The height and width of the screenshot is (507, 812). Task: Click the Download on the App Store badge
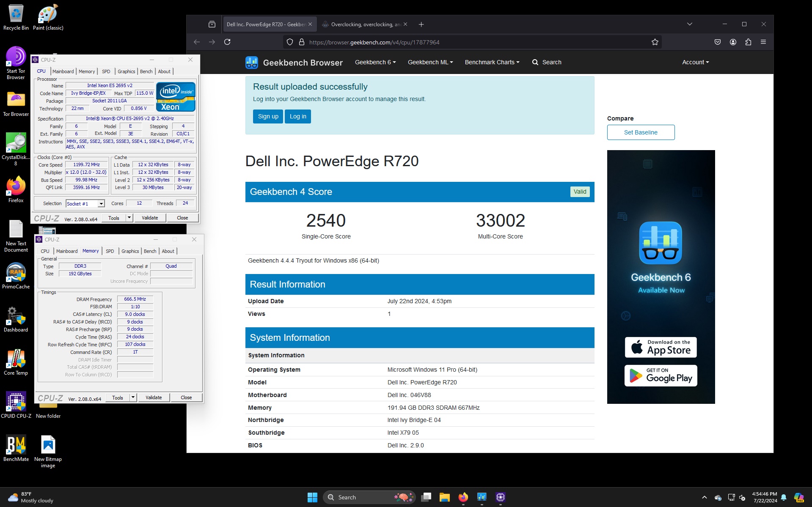(661, 347)
